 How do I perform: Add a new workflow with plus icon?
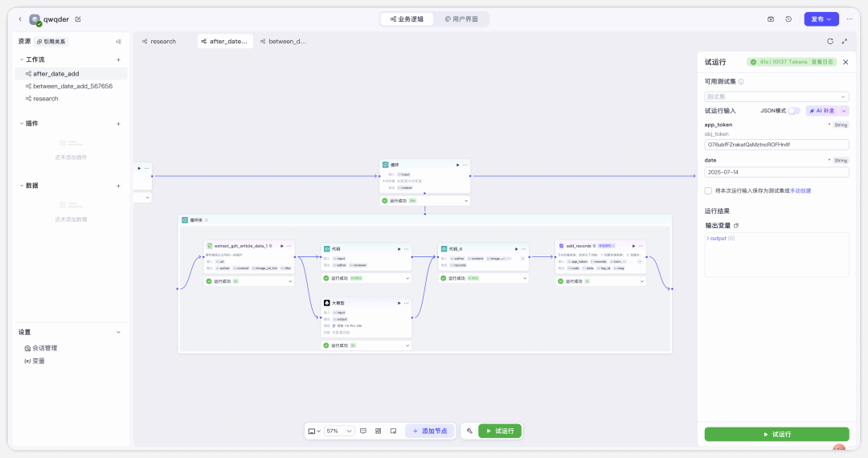pyautogui.click(x=118, y=59)
